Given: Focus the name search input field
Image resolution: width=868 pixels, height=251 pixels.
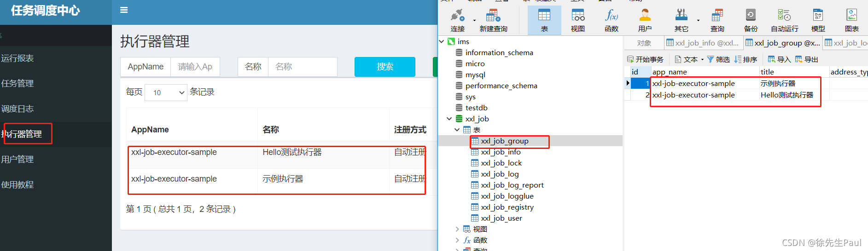Looking at the screenshot, I should [x=303, y=67].
